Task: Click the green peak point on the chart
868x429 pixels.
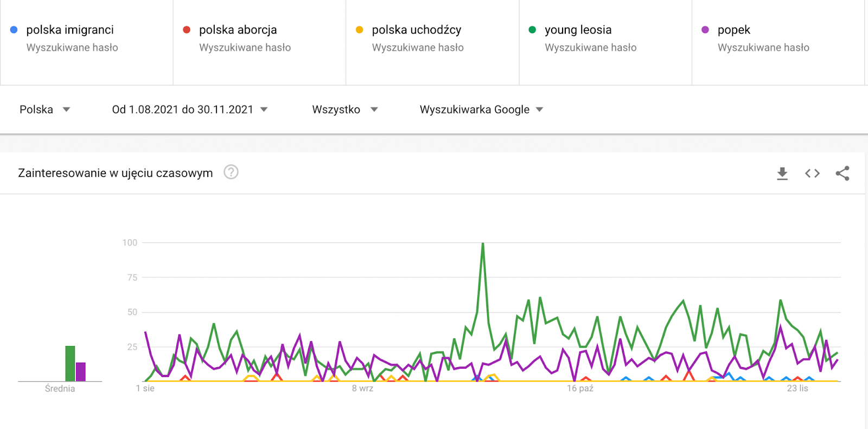Action: coord(483,244)
